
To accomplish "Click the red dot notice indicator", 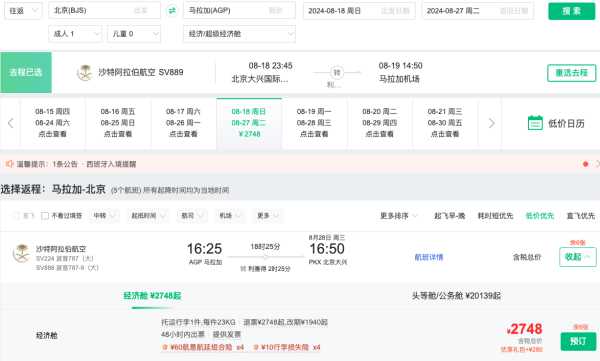I will point(585,164).
